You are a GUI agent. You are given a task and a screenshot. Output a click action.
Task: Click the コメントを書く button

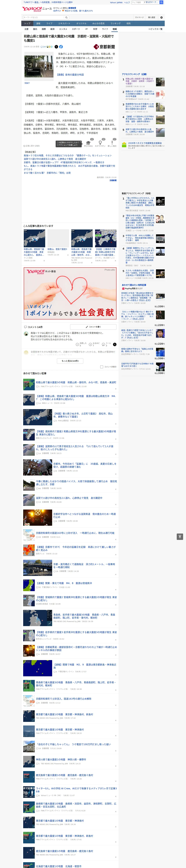[93, 327]
